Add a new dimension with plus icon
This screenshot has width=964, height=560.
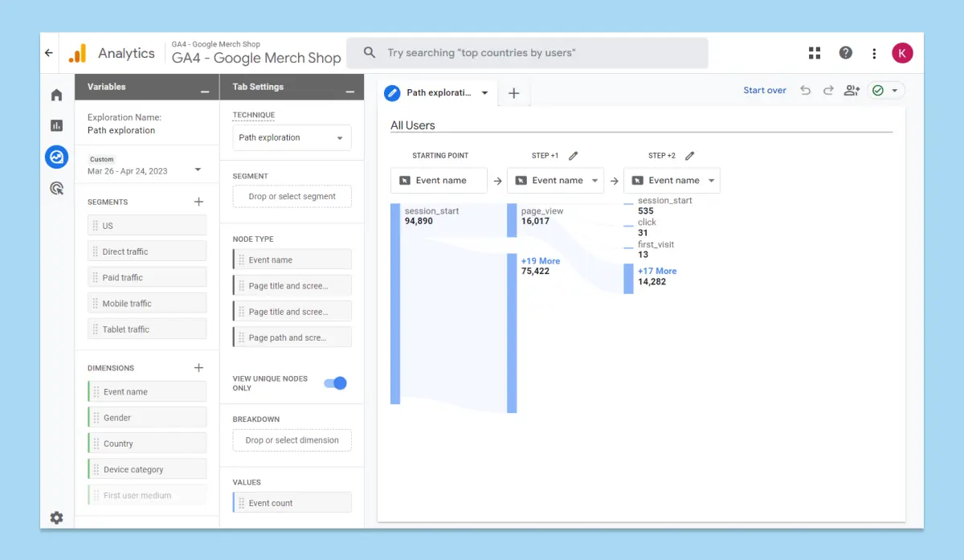[198, 368]
